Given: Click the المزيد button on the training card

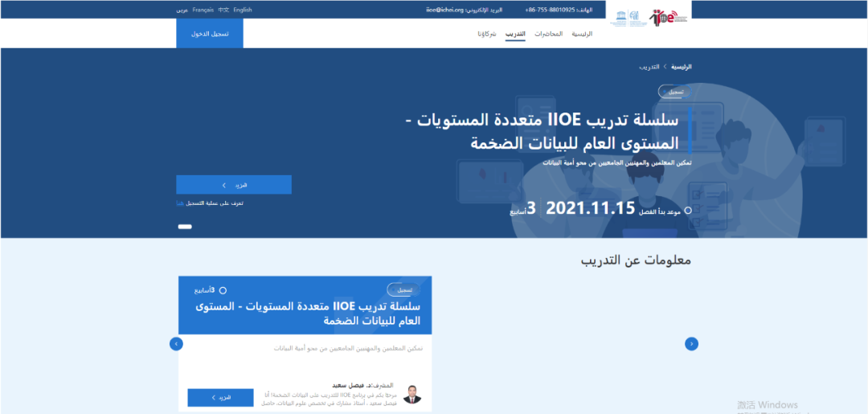Looking at the screenshot, I should 220,397.
